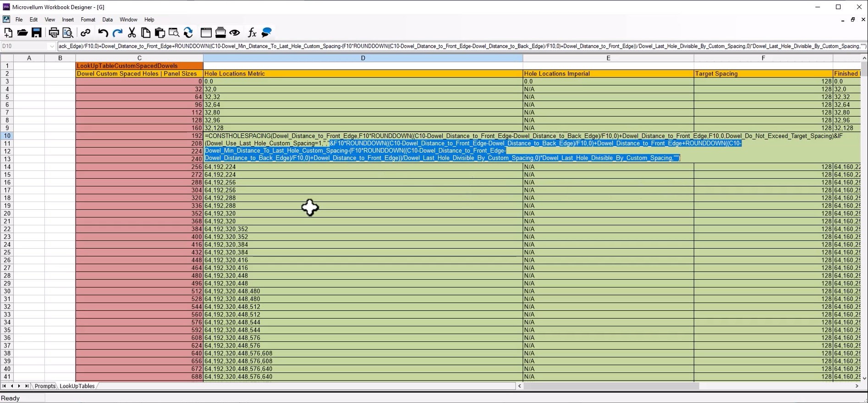Click inside the formula bar field
Viewport: 868px width, 403px height.
[x=458, y=46]
